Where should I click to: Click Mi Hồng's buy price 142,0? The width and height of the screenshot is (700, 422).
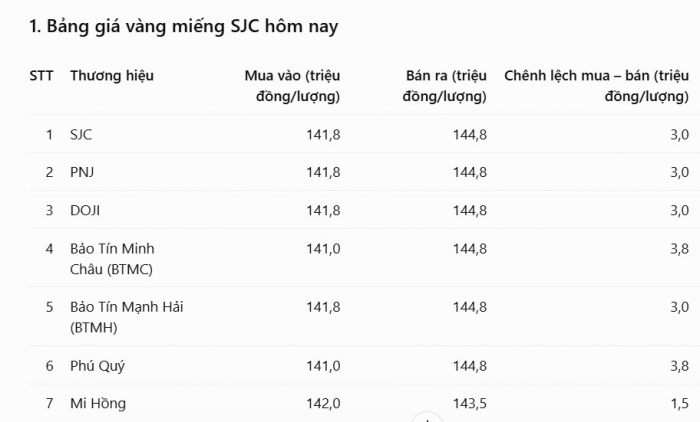point(323,403)
